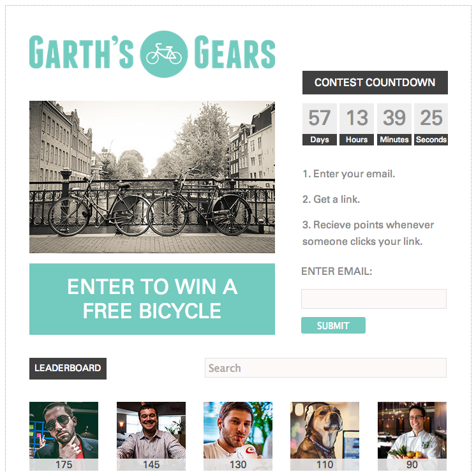
Task: Select the leaderboard avatar with 145 points
Action: (x=151, y=436)
